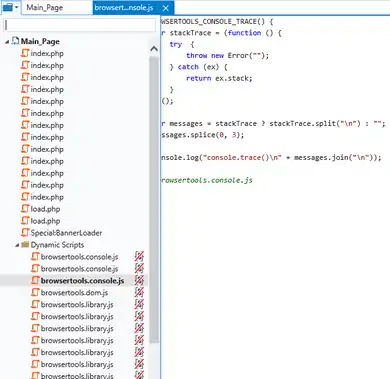This screenshot has height=379, width=390.
Task: Collapse the Dynamic Scripts folder
Action: [17, 245]
